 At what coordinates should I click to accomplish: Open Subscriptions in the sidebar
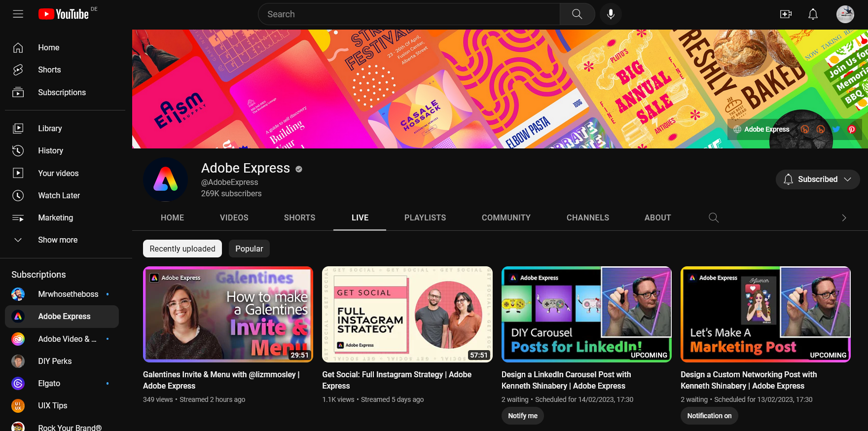(64, 92)
